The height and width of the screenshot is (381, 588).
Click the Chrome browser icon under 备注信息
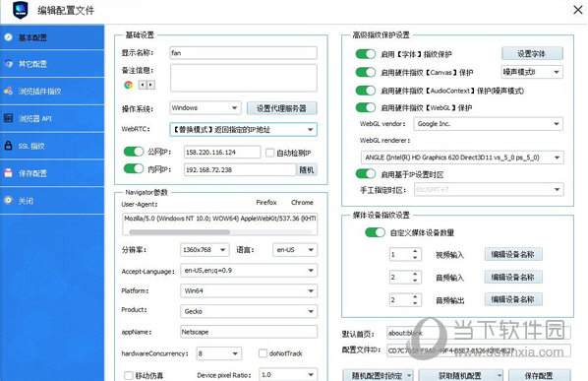coord(128,85)
